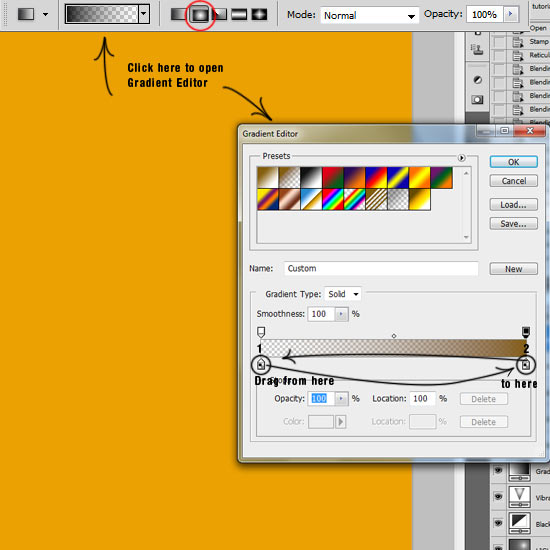The width and height of the screenshot is (550, 550).
Task: Click the Gradient tool preset icon
Action: 26,14
